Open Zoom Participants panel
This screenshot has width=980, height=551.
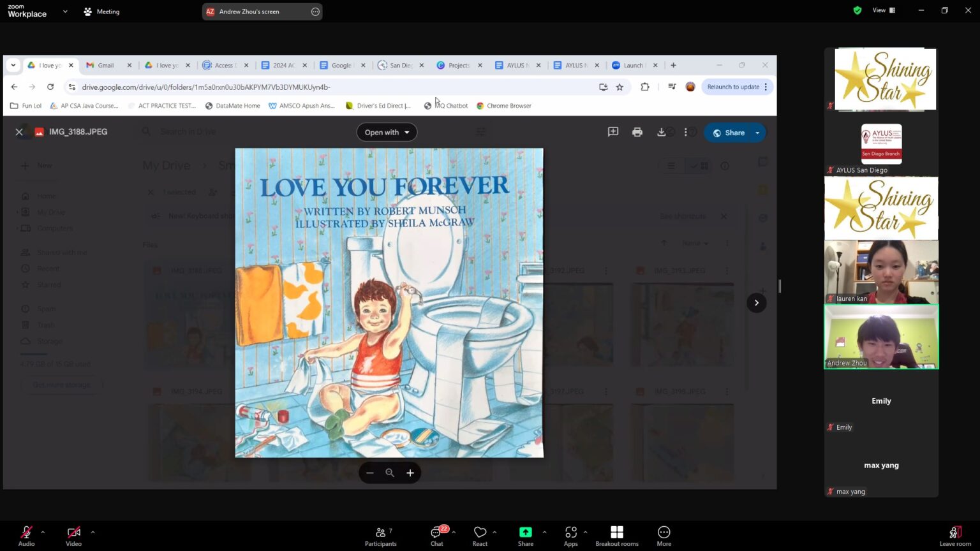click(381, 536)
